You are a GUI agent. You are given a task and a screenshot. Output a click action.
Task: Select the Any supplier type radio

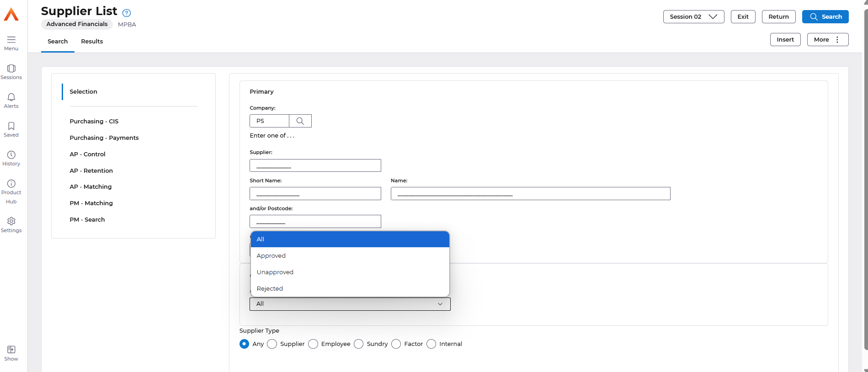pos(245,344)
